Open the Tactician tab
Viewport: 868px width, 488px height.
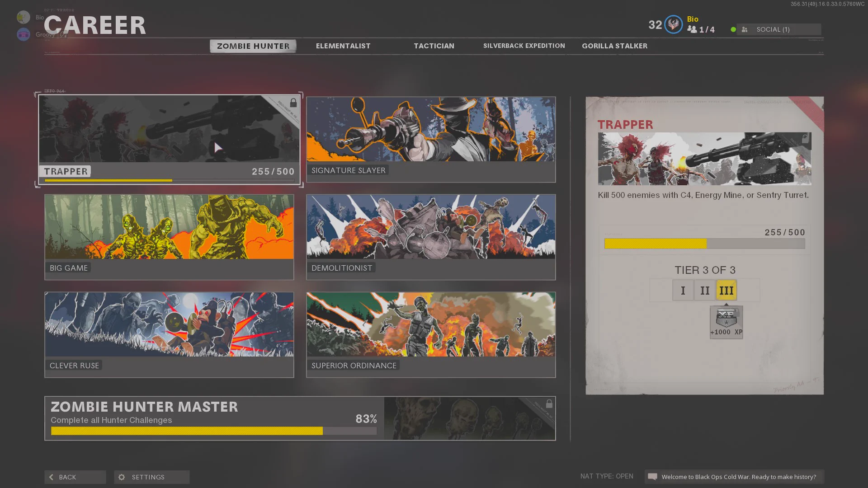click(434, 46)
